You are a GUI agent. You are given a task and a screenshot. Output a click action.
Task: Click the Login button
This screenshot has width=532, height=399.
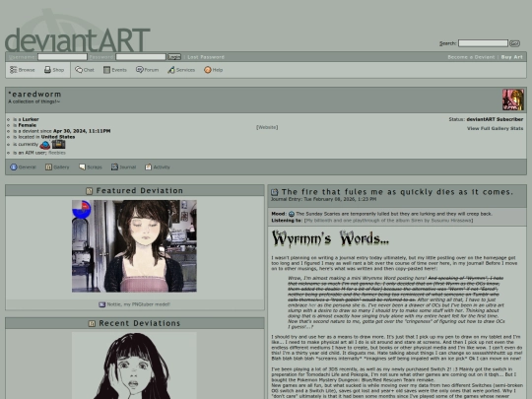pyautogui.click(x=174, y=57)
